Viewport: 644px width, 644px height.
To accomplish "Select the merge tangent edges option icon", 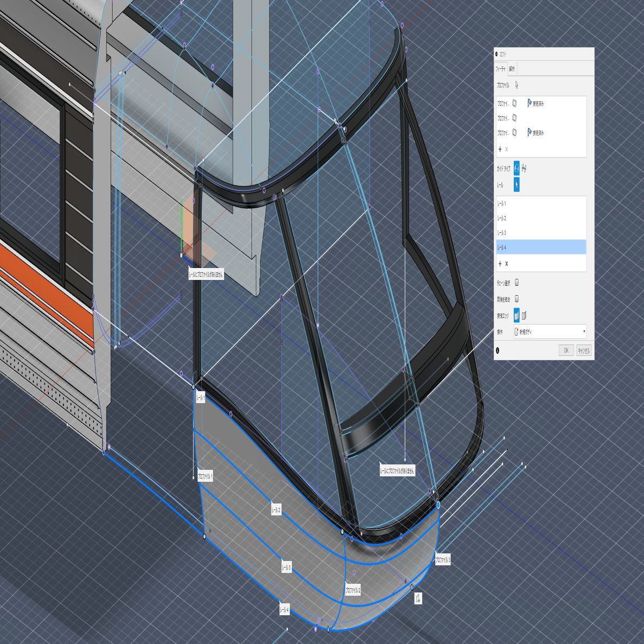I will click(x=517, y=315).
